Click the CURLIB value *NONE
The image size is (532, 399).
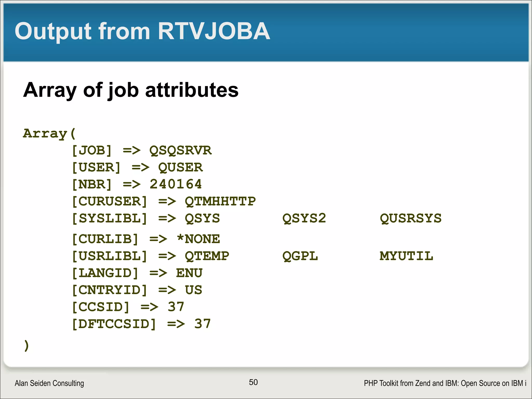point(198,239)
